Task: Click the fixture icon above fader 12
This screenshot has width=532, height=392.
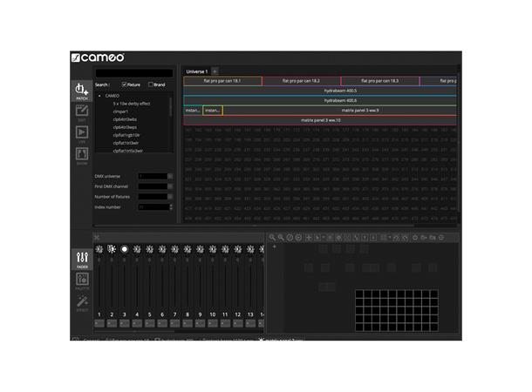Action: click(237, 249)
